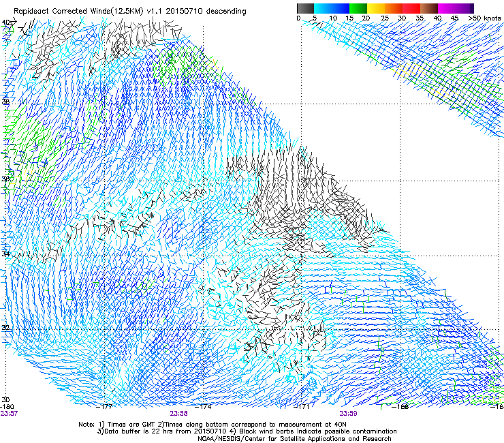Click the -180 longitude axis label
The height and width of the screenshot is (443, 504).
pos(7,407)
